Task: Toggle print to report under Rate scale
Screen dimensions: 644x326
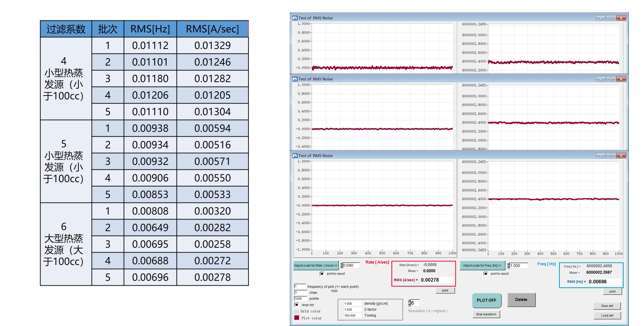Action: [x=322, y=274]
